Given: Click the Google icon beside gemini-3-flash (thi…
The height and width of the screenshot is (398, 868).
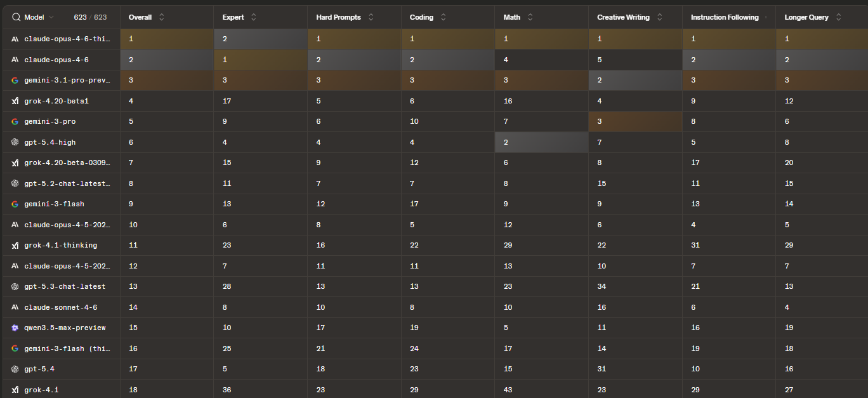Looking at the screenshot, I should tap(15, 348).
